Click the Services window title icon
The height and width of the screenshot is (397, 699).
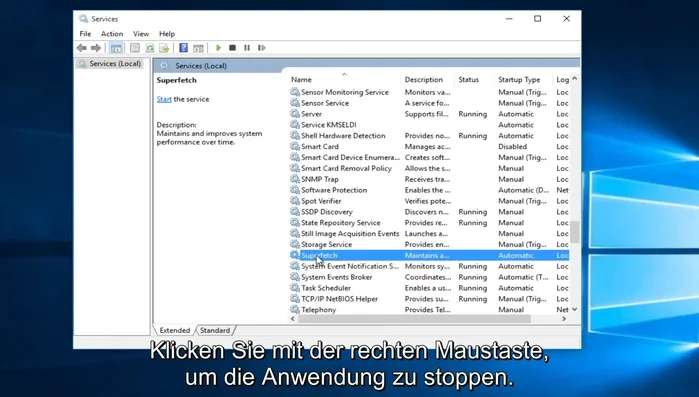83,19
